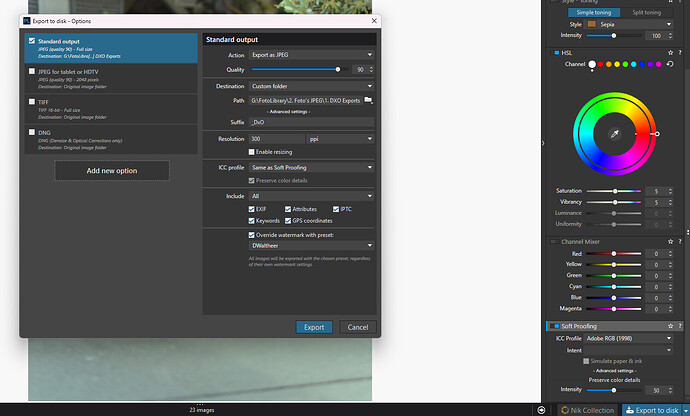Select the white global HSL channel
The image size is (690, 416).
point(592,64)
